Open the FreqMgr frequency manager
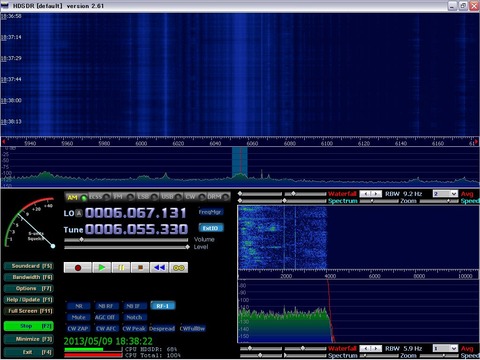480x360 pixels. [x=211, y=212]
